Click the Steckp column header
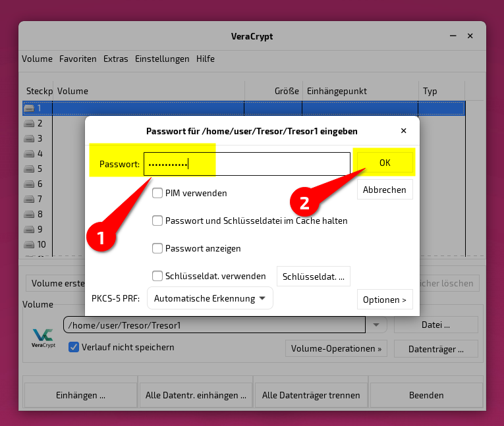 pyautogui.click(x=38, y=91)
